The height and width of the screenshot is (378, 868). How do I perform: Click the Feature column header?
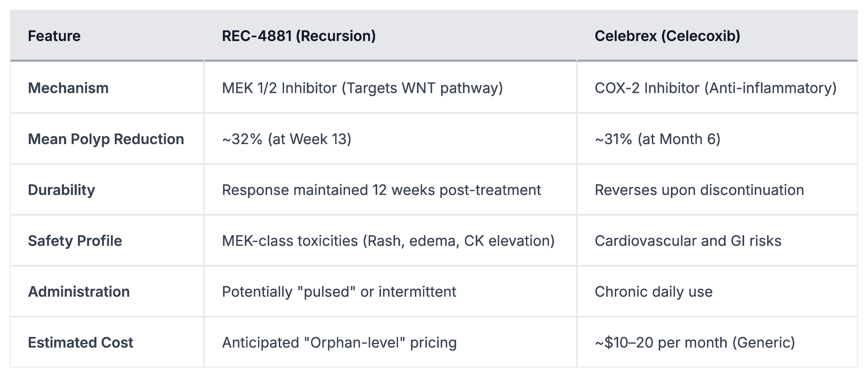coord(54,36)
